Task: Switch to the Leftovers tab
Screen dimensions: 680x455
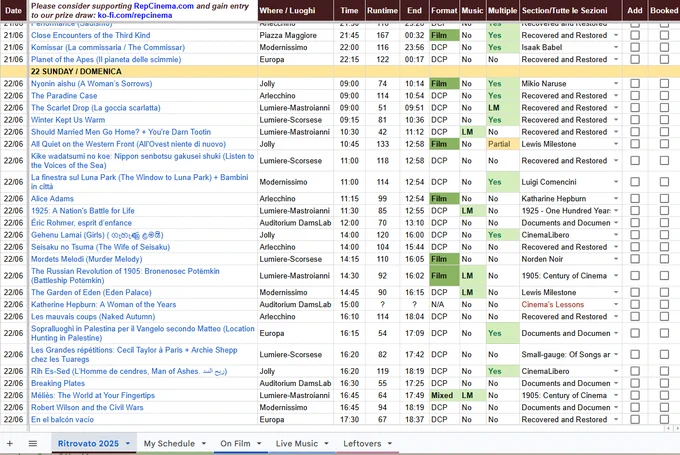Action: 362,443
